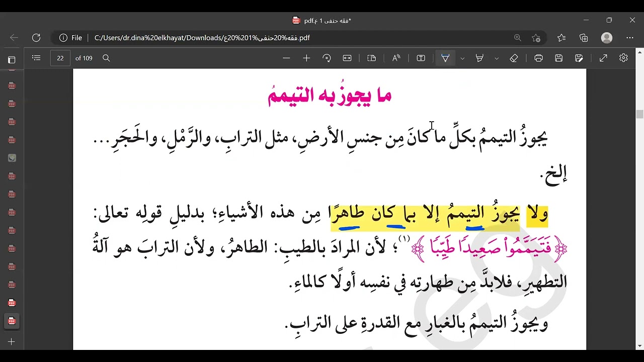
Task: Open a new tab from the sidebar
Action: point(12,342)
